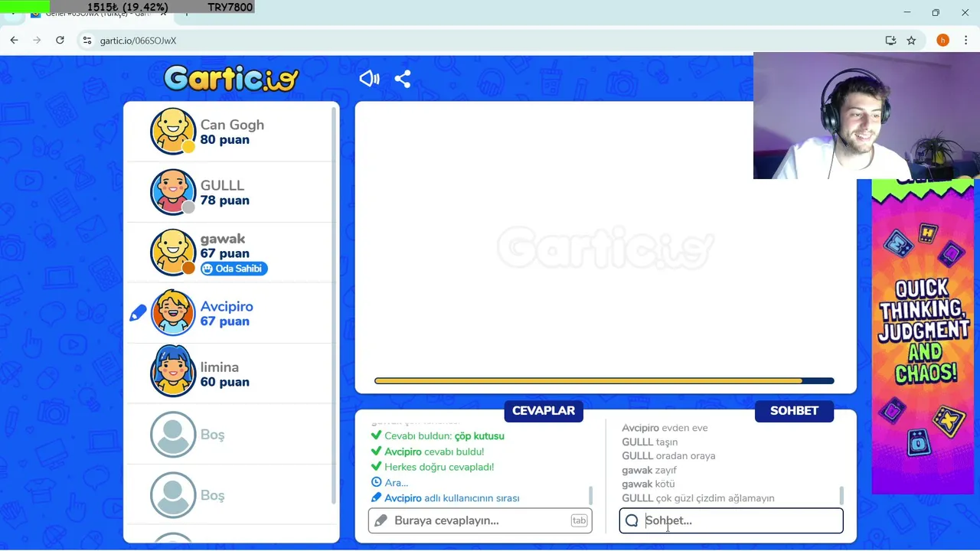Viewport: 980px width, 551px height.
Task: Click chat message "gawak kötü"
Action: coord(648,484)
